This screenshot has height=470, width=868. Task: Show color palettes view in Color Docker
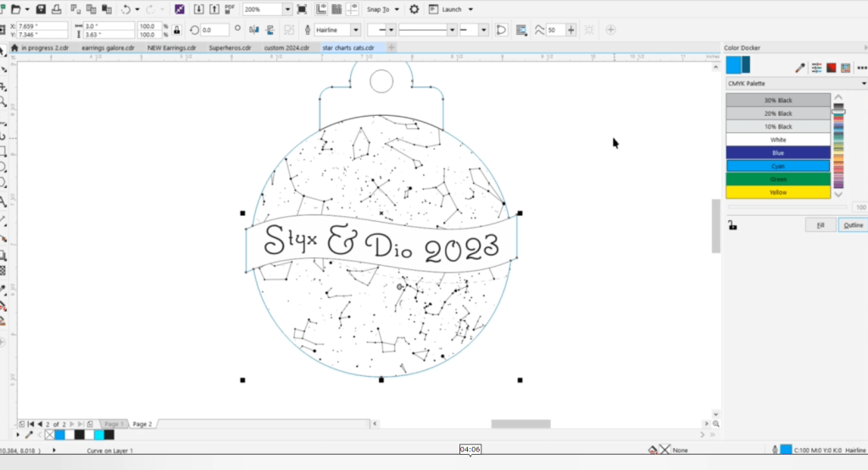(x=849, y=68)
